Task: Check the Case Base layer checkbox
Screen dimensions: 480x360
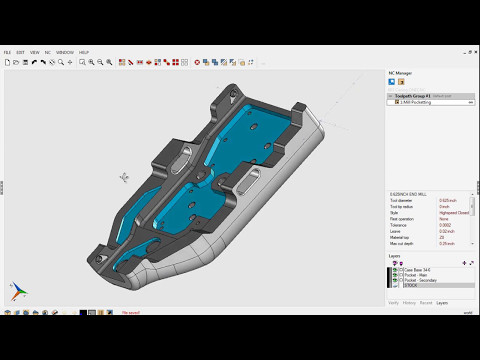Action: pos(401,270)
